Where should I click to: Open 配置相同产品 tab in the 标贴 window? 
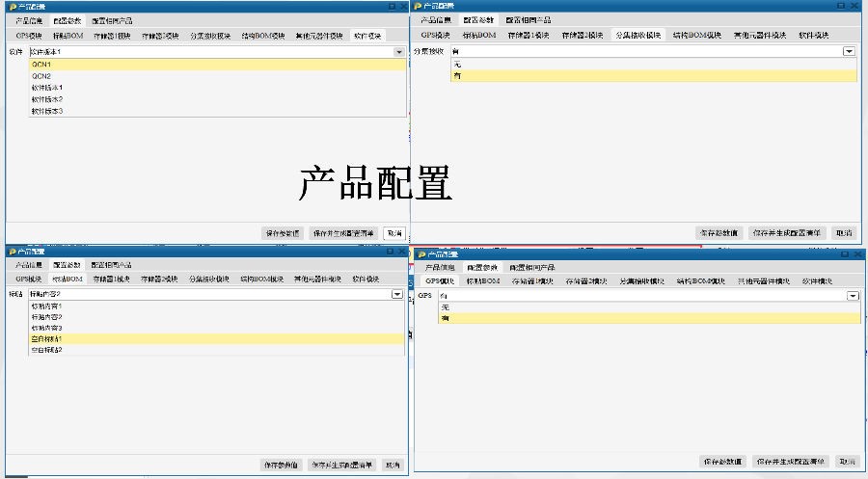click(x=112, y=264)
